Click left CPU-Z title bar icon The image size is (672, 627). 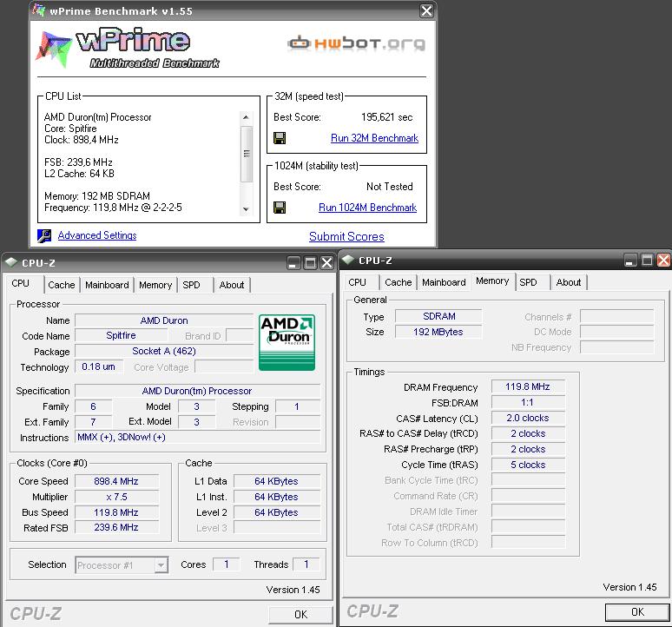[11, 262]
